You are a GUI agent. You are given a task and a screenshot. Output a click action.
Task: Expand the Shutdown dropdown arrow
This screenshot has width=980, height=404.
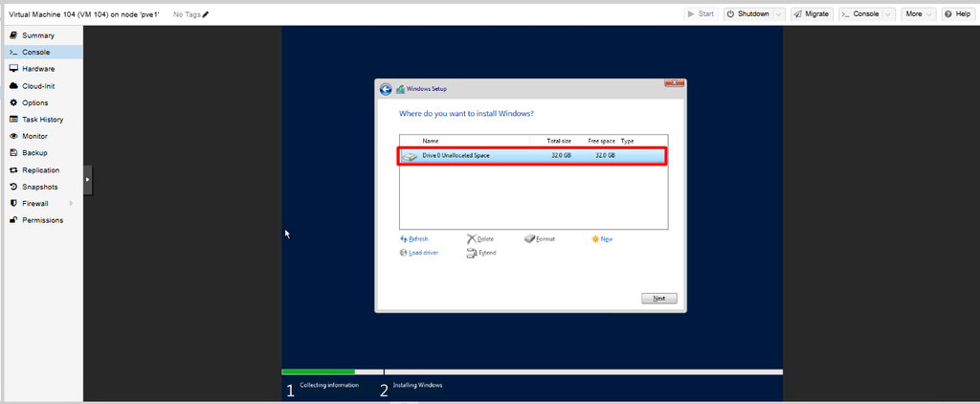tap(779, 13)
